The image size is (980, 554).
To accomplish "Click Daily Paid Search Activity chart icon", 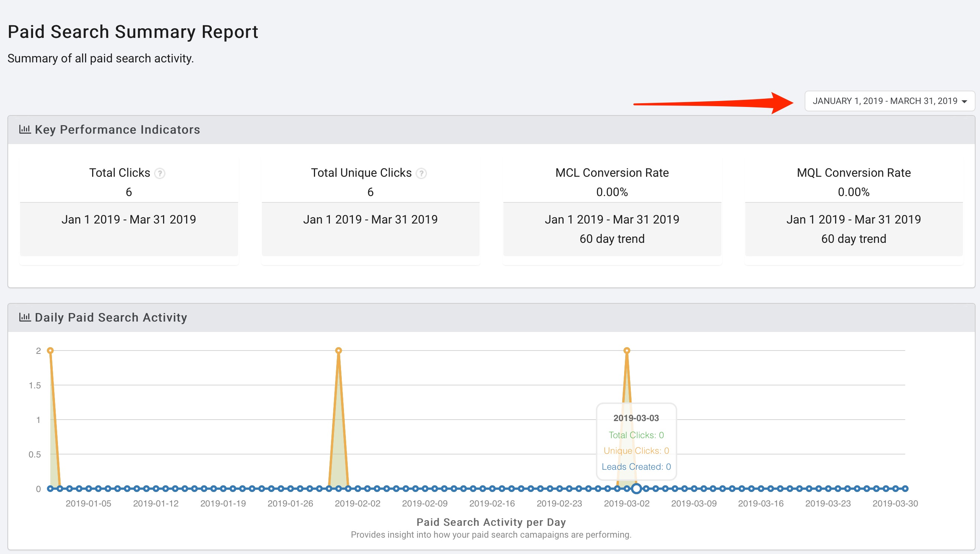I will click(x=25, y=317).
